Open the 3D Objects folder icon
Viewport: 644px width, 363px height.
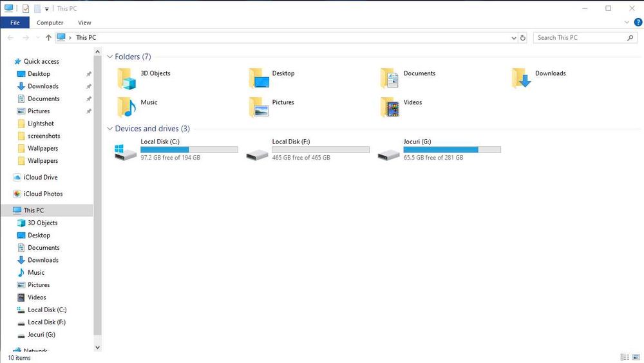[126, 79]
